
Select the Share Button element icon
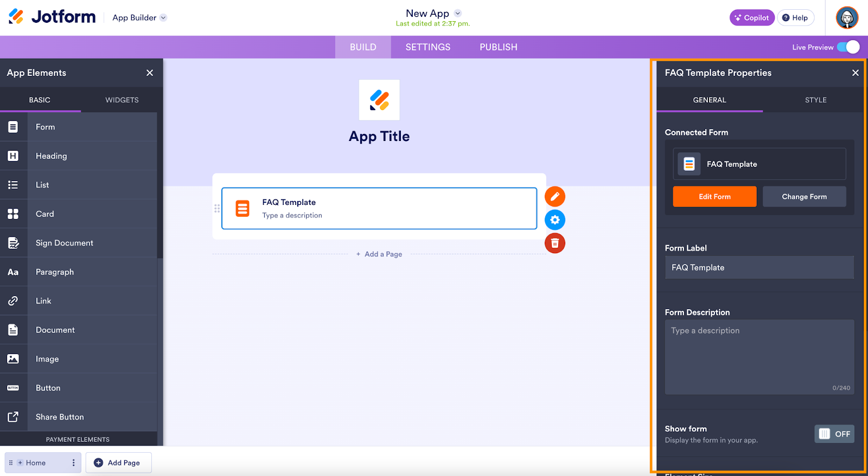(x=13, y=417)
